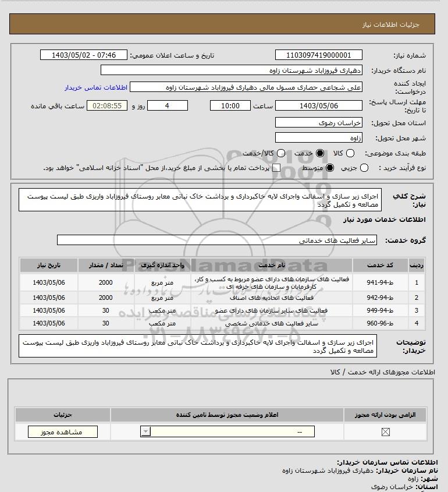Click service code ط-94-941 cell

point(381,283)
